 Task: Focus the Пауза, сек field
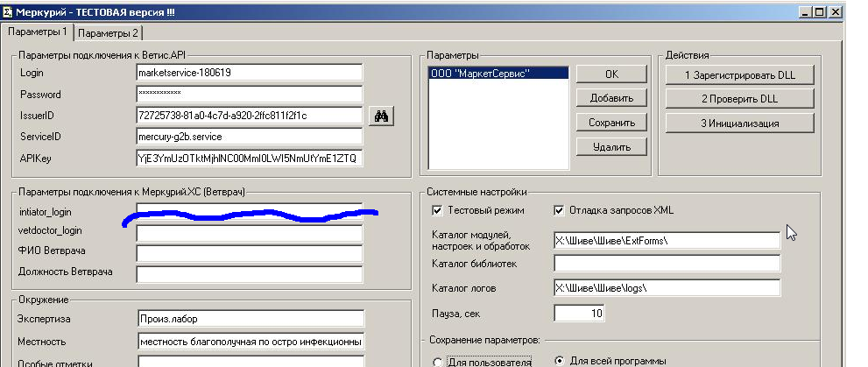pos(579,313)
